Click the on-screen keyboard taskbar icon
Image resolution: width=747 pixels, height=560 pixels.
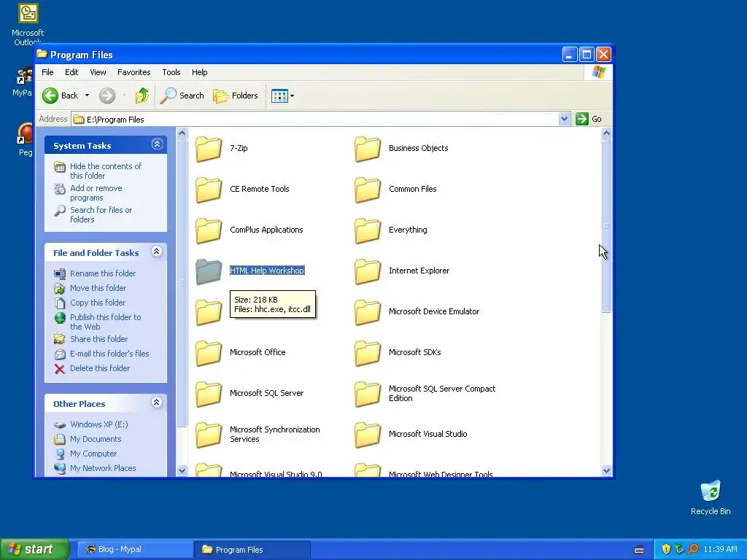639,550
